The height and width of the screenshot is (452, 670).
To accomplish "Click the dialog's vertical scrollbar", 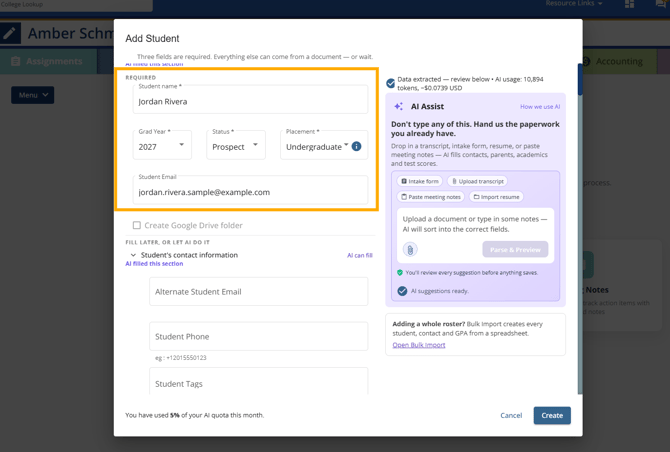I will tap(580, 229).
